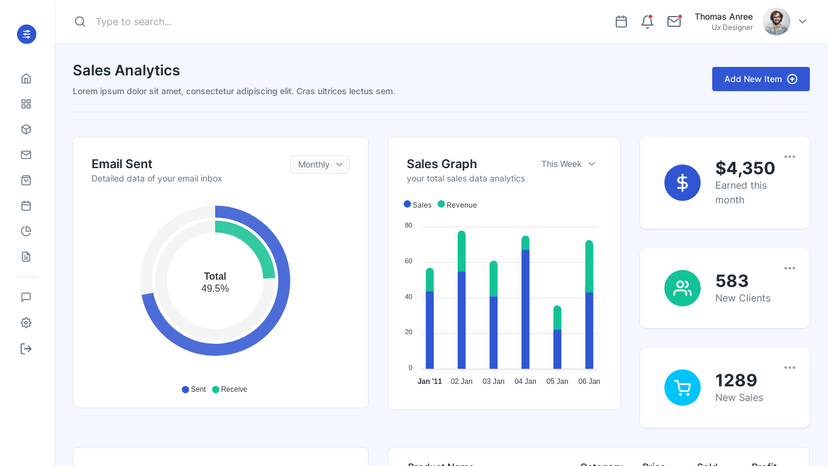828x466 pixels.
Task: Expand the Thomas Anree profile chevron
Action: click(803, 22)
